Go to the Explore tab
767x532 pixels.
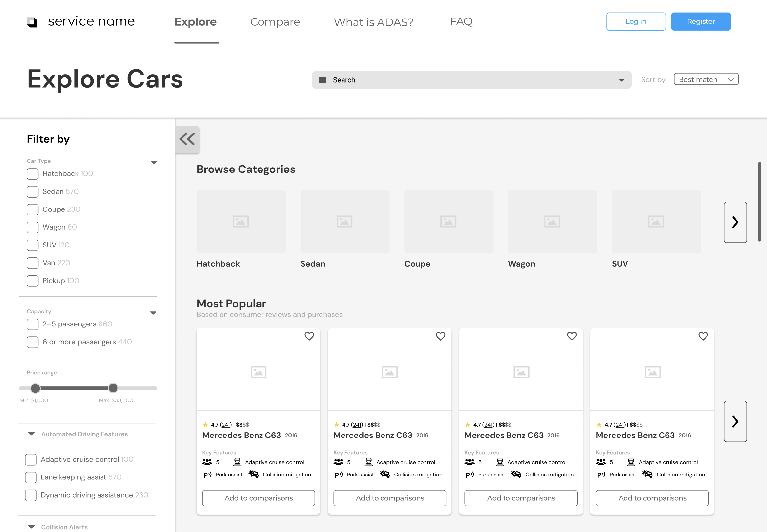[196, 22]
